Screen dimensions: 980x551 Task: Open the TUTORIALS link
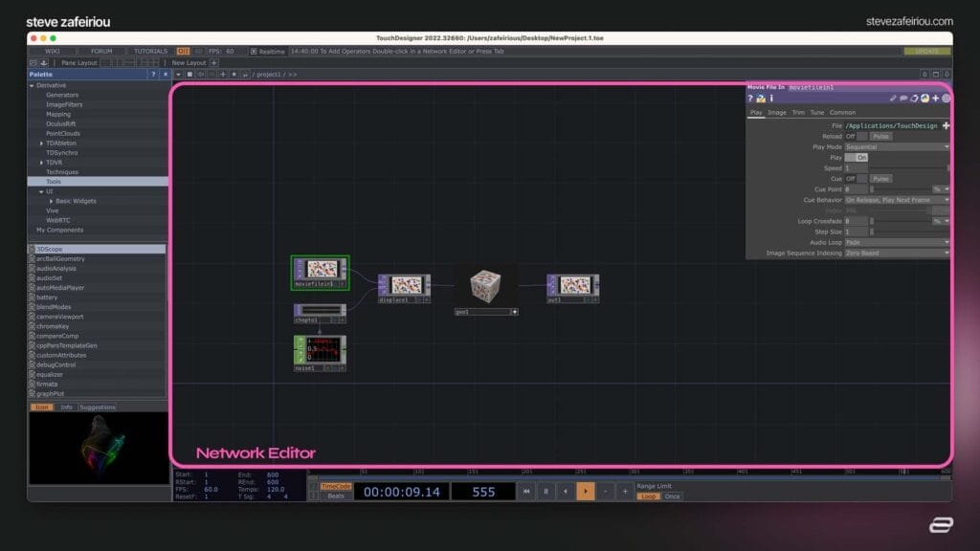150,52
